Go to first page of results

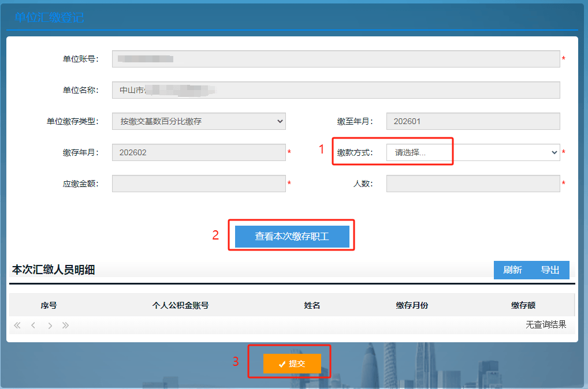tap(17, 326)
